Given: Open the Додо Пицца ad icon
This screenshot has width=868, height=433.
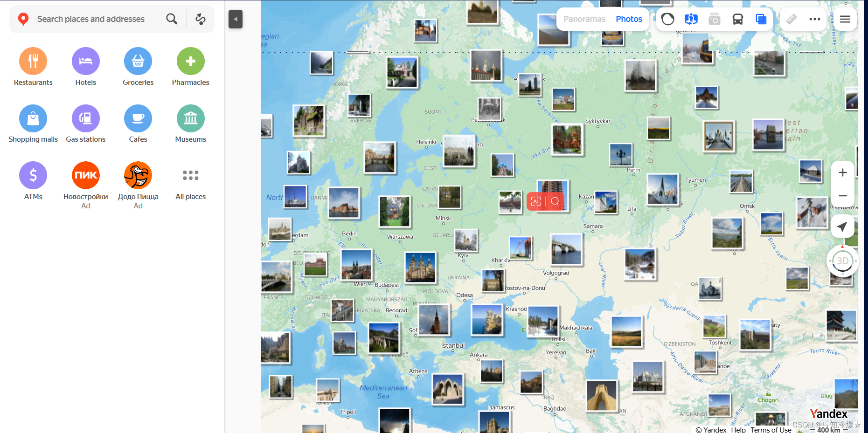Looking at the screenshot, I should tap(138, 175).
